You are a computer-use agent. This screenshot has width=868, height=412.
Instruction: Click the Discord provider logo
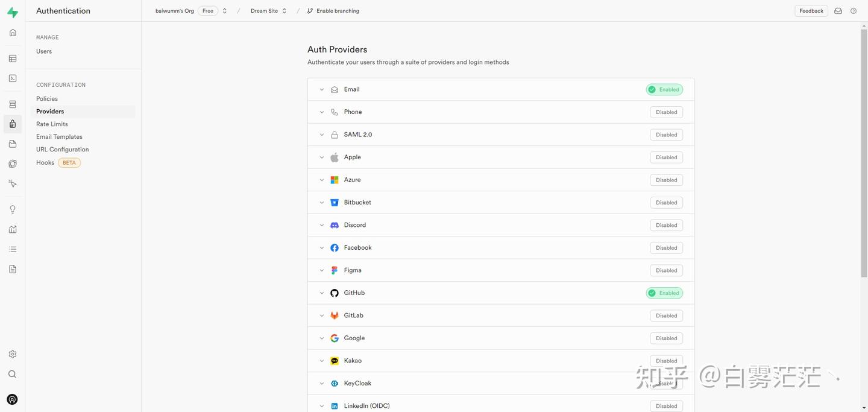(x=335, y=225)
